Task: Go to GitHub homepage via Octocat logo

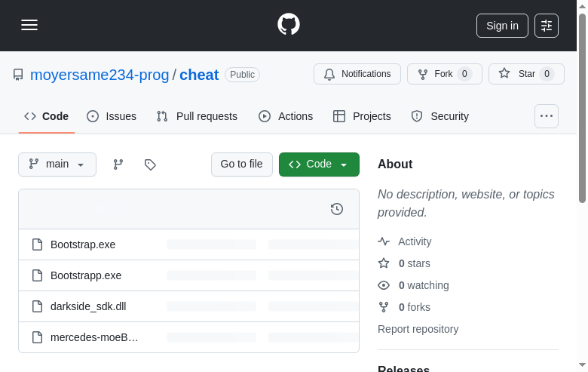Action: (289, 24)
